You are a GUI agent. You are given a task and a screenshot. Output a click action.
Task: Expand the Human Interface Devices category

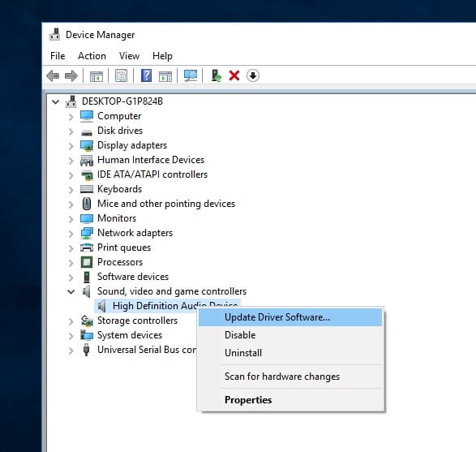[71, 161]
